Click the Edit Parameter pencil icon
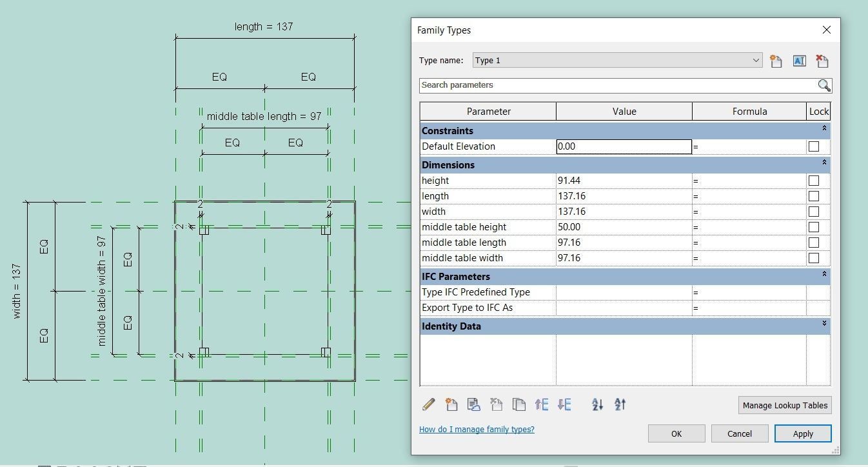This screenshot has height=467, width=868. click(x=428, y=404)
